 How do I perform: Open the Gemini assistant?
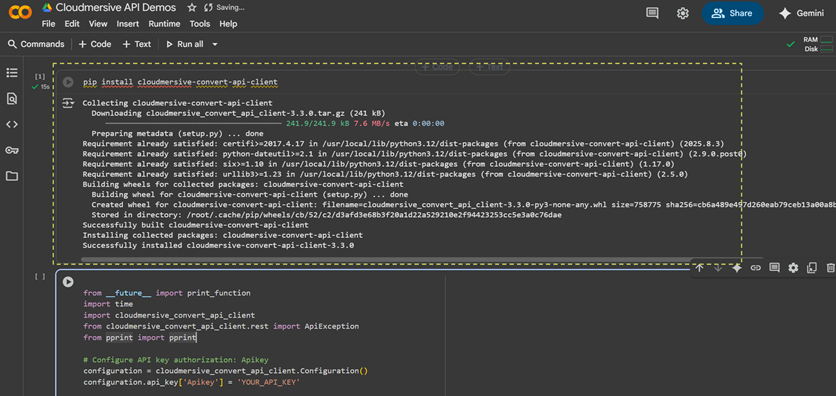click(x=801, y=13)
